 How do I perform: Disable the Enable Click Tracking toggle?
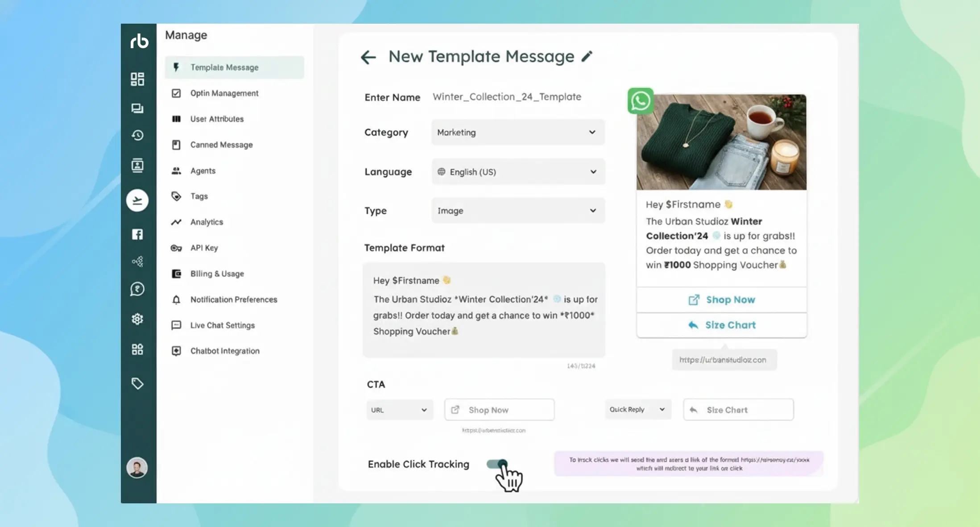coord(497,464)
